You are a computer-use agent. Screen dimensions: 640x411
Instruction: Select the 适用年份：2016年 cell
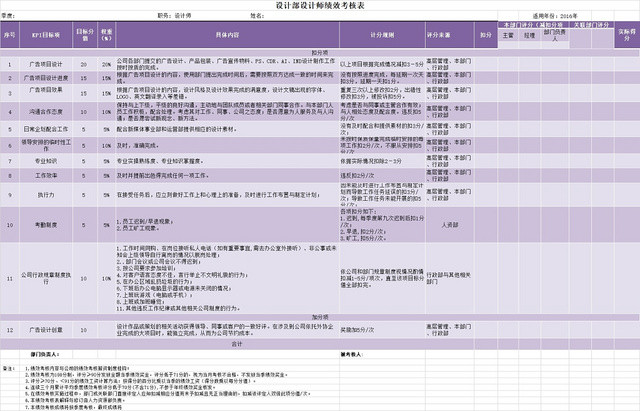tap(555, 16)
